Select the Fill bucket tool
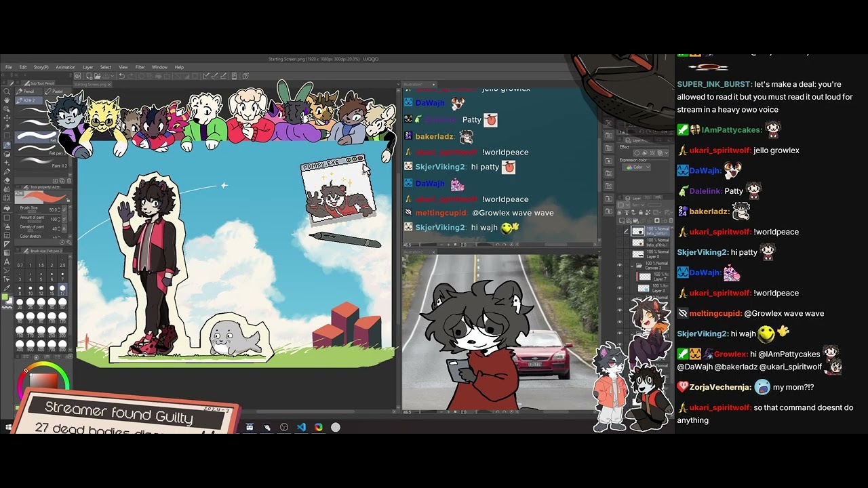This screenshot has width=868, height=488. (x=7, y=207)
